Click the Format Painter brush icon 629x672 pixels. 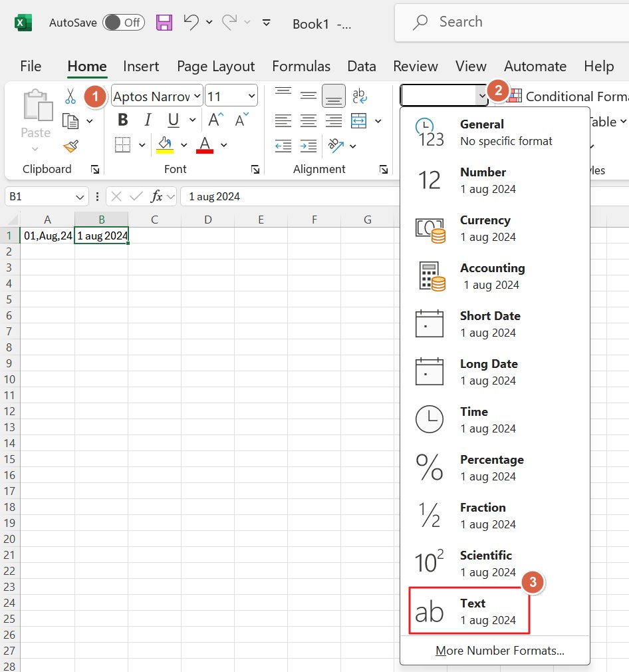(70, 146)
